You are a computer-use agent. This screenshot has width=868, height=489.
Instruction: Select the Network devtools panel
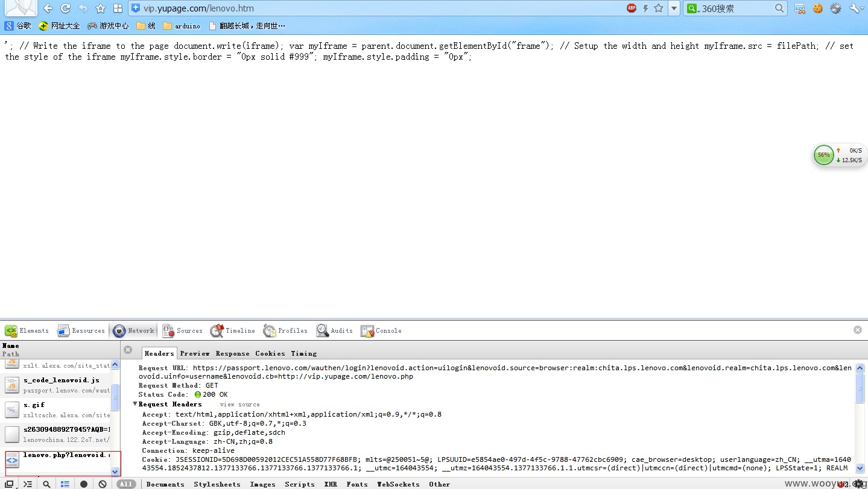(x=133, y=330)
